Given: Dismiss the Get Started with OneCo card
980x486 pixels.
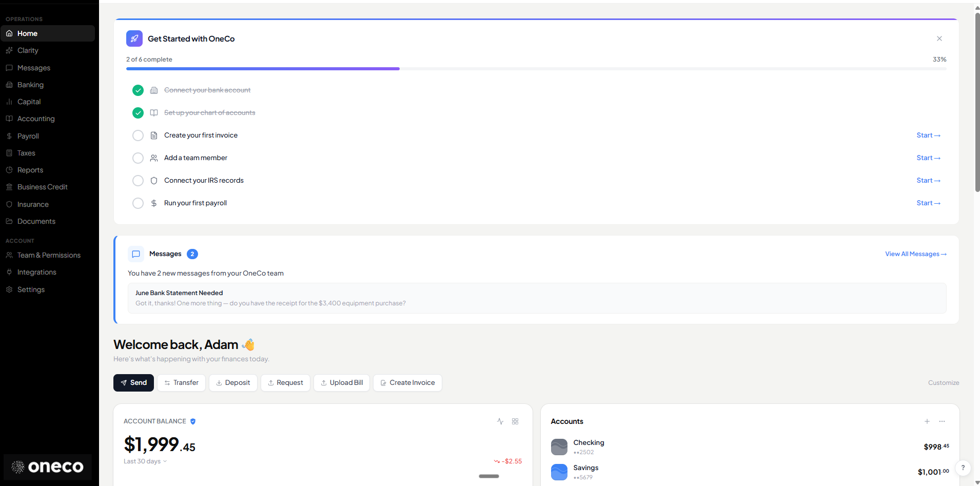Looking at the screenshot, I should pyautogui.click(x=939, y=38).
